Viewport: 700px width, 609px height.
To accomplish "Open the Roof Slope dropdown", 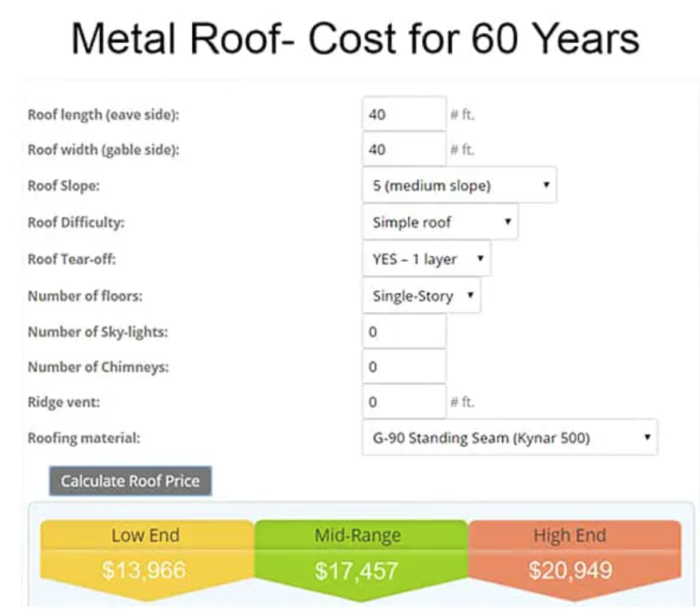I will click(x=459, y=185).
